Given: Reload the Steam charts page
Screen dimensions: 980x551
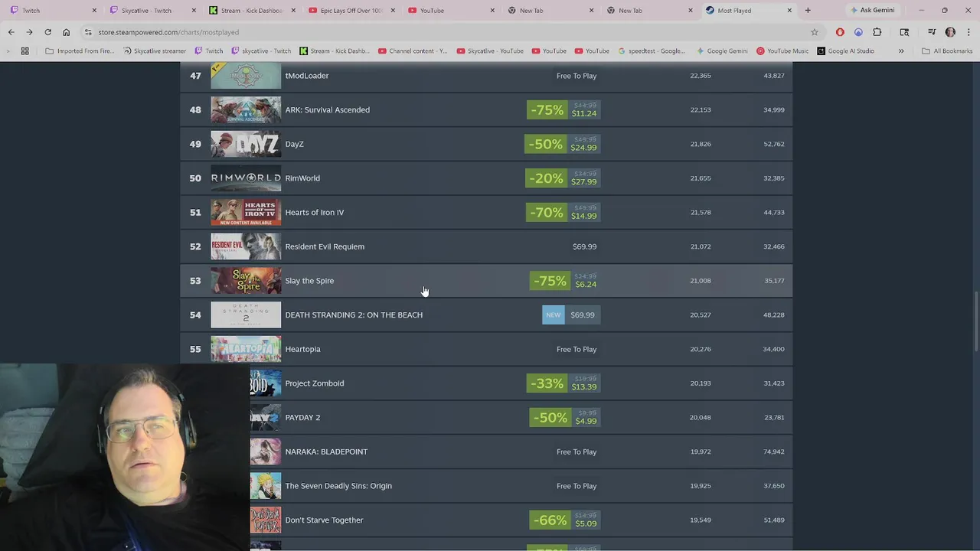Looking at the screenshot, I should [47, 32].
